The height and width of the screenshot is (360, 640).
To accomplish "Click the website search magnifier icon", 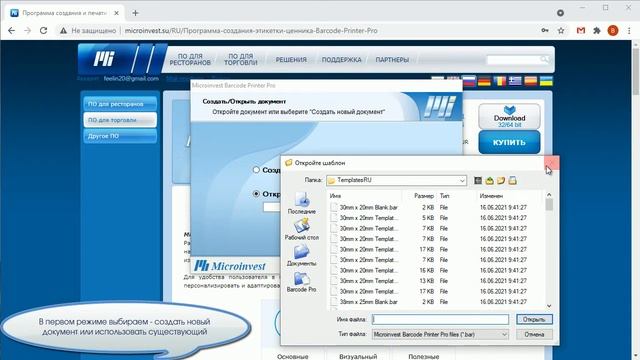I will [x=544, y=60].
